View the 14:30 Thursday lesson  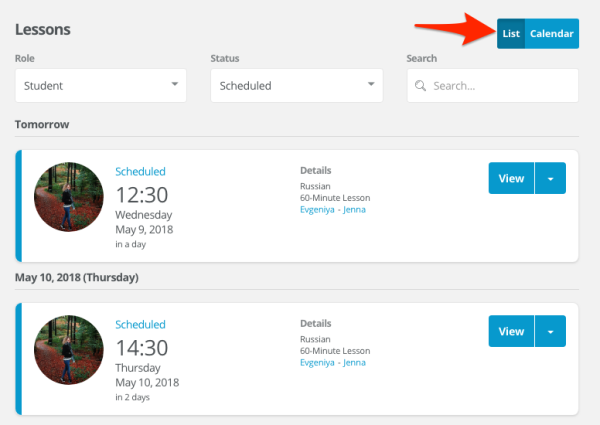point(511,331)
